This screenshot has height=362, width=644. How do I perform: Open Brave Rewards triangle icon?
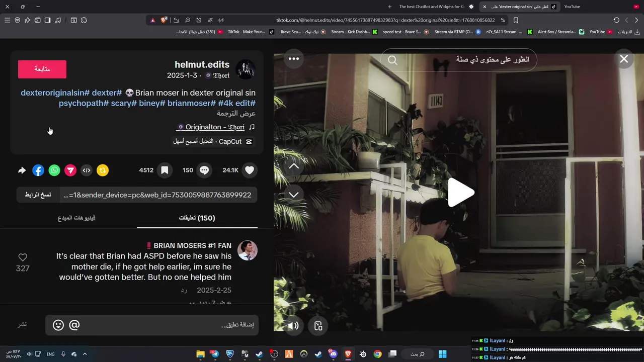click(x=152, y=20)
